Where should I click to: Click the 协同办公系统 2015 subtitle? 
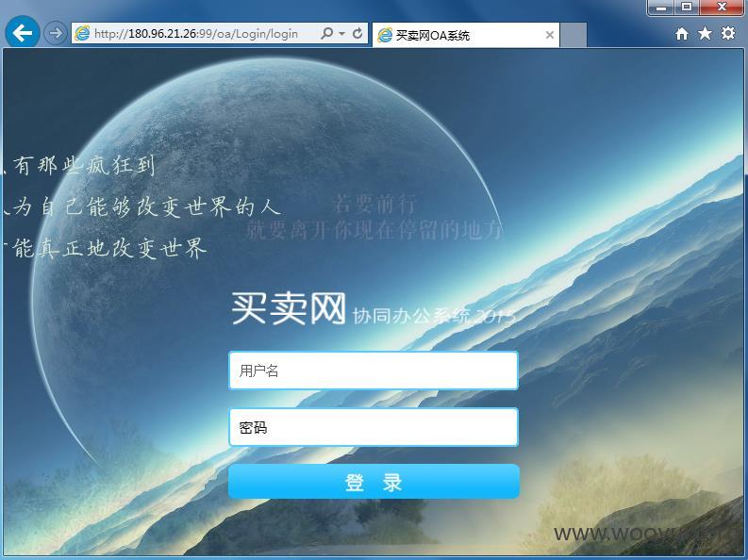tap(434, 316)
